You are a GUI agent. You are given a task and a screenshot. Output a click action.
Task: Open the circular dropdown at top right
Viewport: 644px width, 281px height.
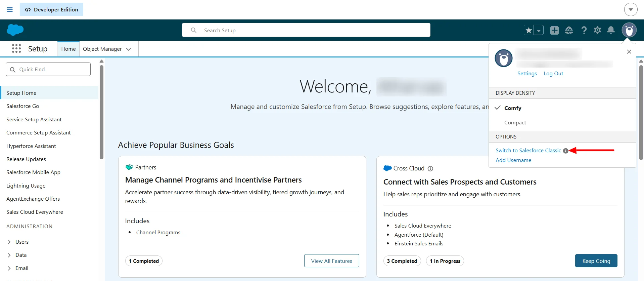pyautogui.click(x=631, y=9)
